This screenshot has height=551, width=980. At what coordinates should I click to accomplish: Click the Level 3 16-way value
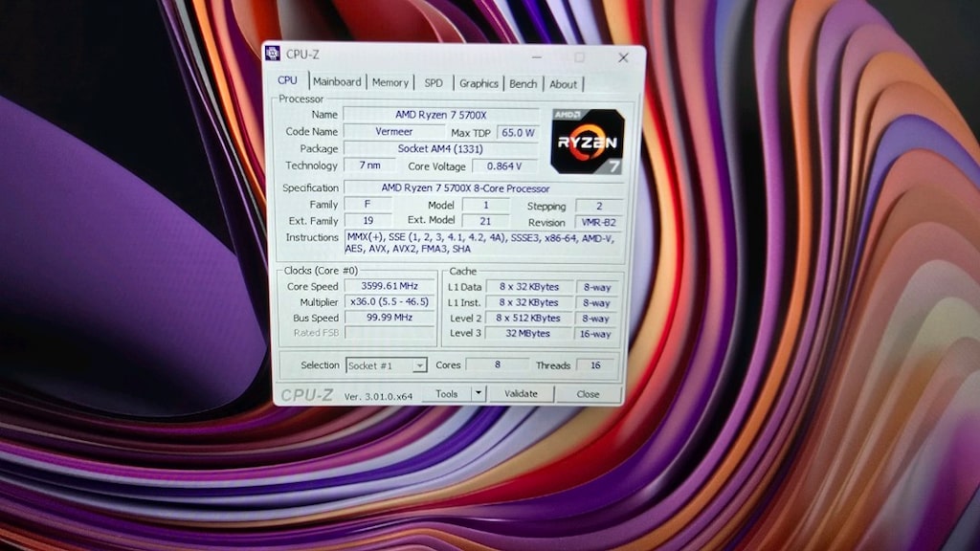click(x=596, y=334)
